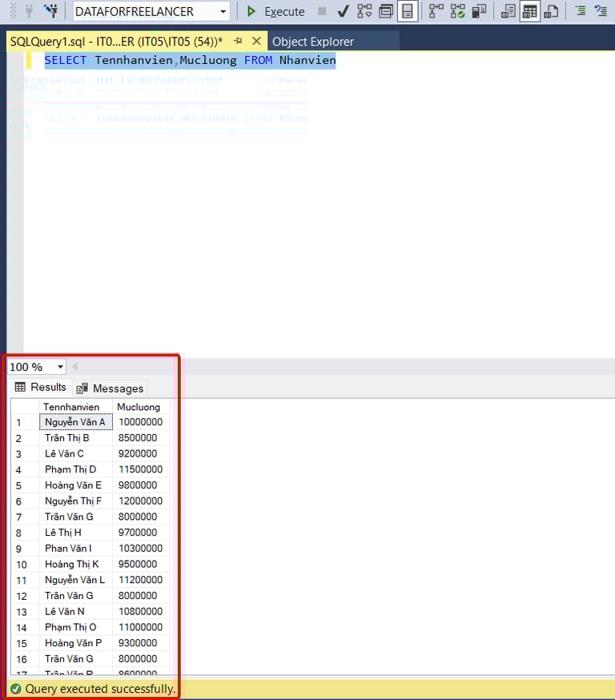Select the cell Nguyễn Thị F
The image size is (615, 700).
coord(75,501)
